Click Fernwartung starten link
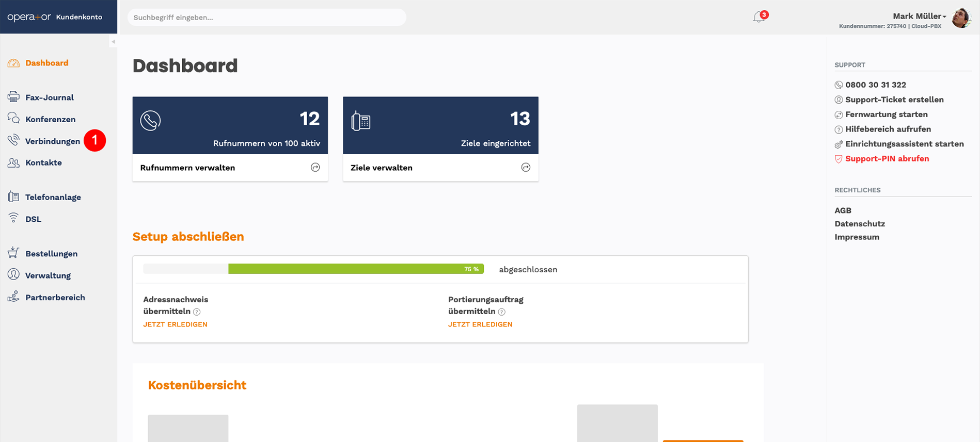This screenshot has width=980, height=442. coord(887,114)
